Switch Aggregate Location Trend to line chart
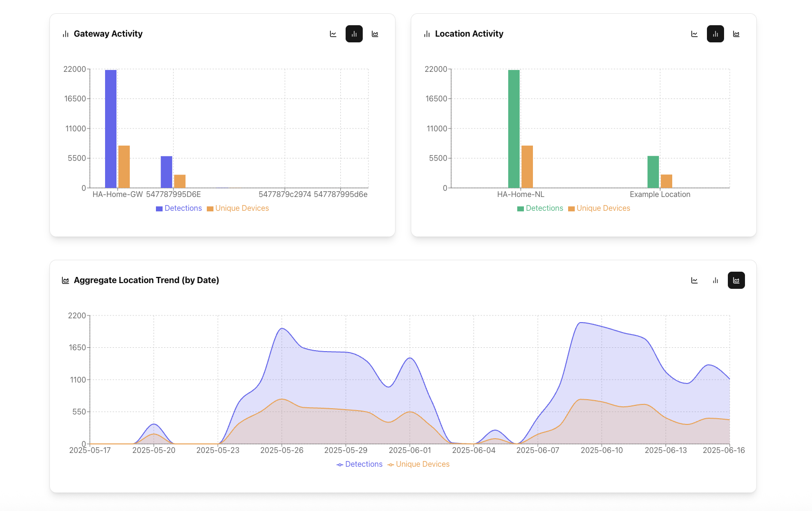The height and width of the screenshot is (511, 812). [695, 280]
